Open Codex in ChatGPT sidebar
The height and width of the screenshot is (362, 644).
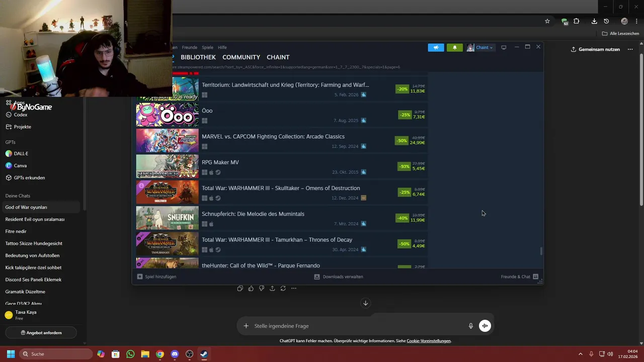[x=21, y=115]
